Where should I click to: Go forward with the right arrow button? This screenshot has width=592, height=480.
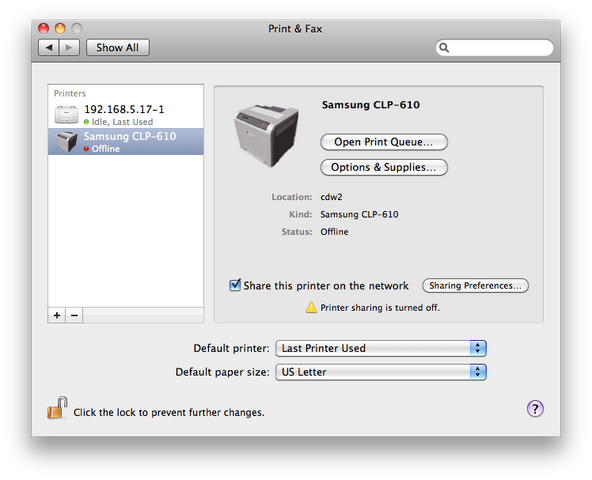(69, 48)
